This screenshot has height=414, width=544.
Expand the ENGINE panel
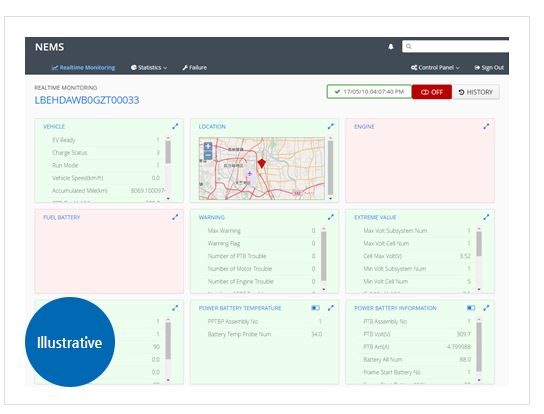point(486,127)
